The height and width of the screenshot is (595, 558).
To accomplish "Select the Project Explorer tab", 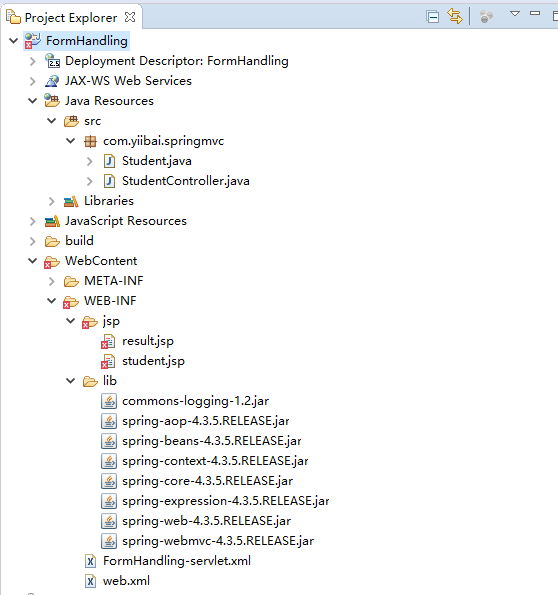I will (x=71, y=17).
